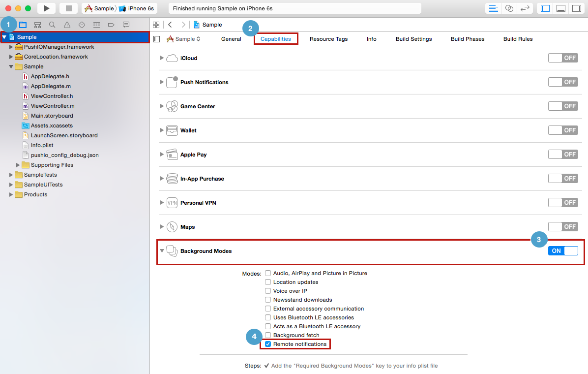Screen dimensions: 588x374
Task: Collapse the Background Modes section
Action: (x=162, y=251)
